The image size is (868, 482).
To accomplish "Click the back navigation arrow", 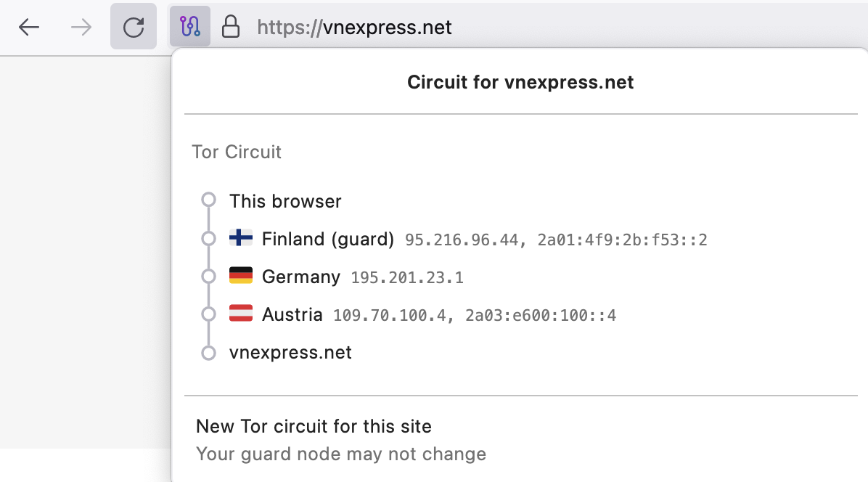I will coord(29,28).
